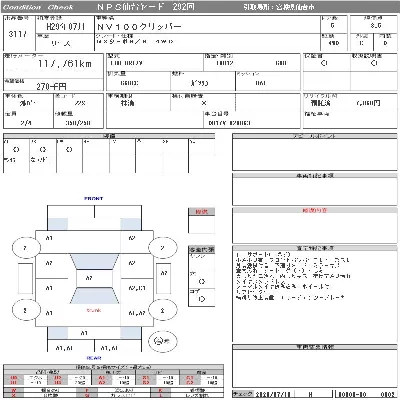Click the Condition Check title

38,7
